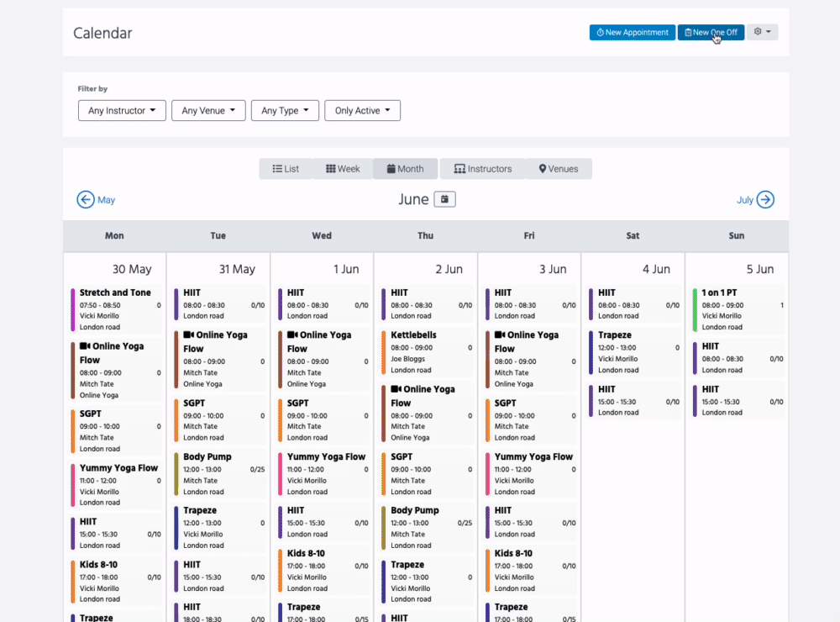Switch to the Week view tab
The image size is (840, 622).
[343, 169]
